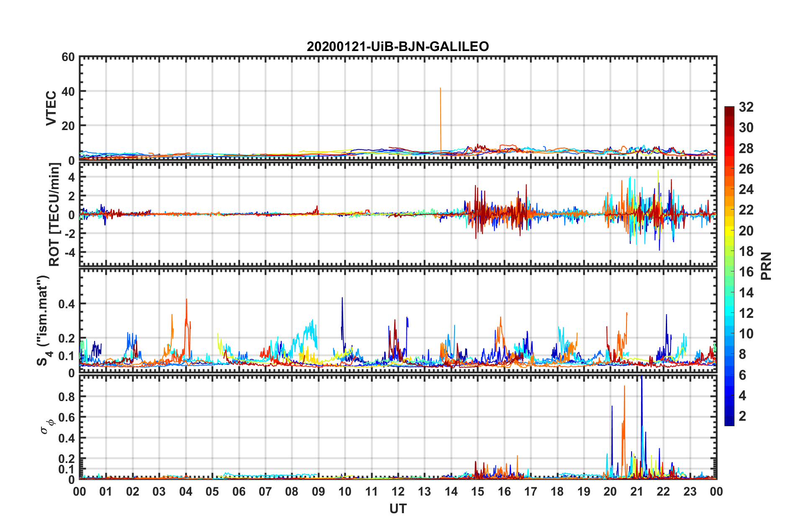Click VTEC y-axis tick 60

(x=68, y=57)
